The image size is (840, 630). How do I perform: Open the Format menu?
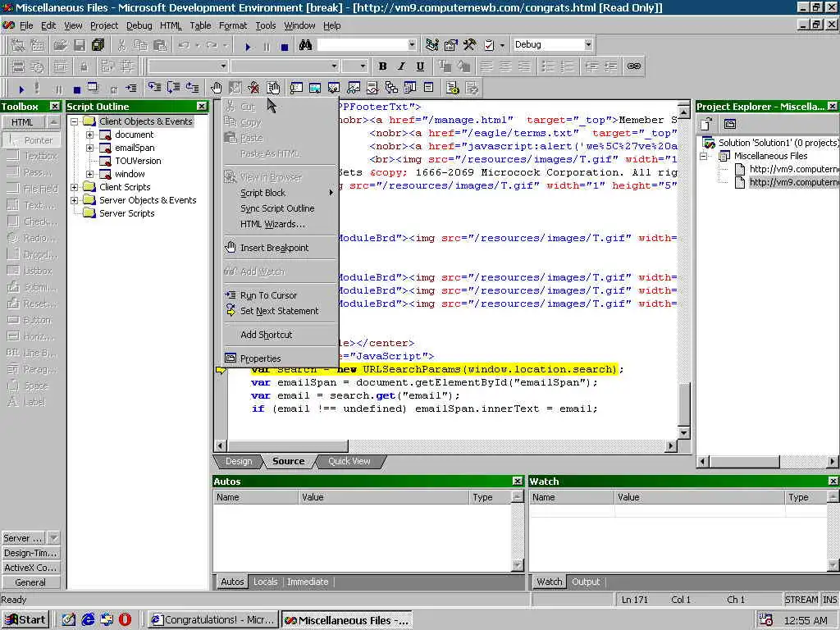point(233,25)
